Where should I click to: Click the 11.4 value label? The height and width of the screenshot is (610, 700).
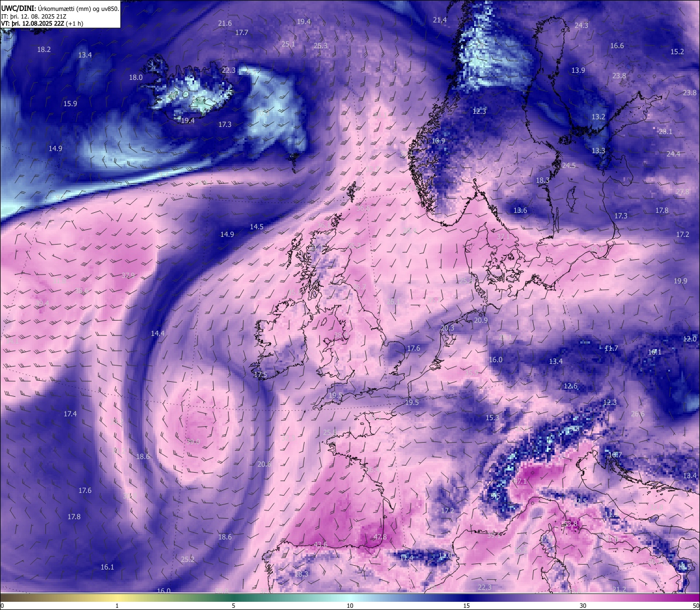tap(406, 558)
